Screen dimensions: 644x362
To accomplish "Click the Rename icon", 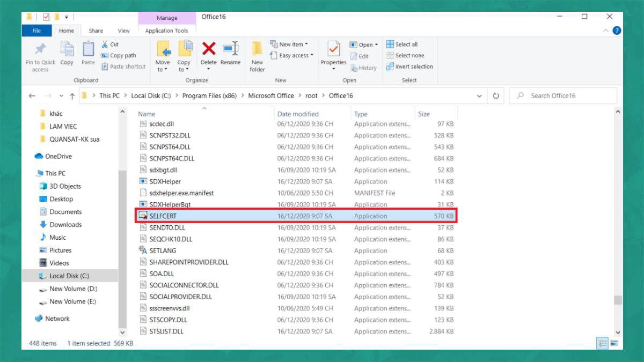I will tap(230, 49).
